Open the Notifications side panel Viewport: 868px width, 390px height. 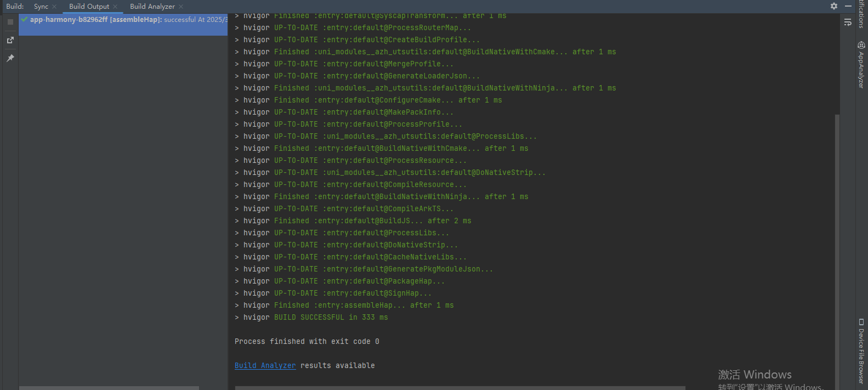coord(861,14)
